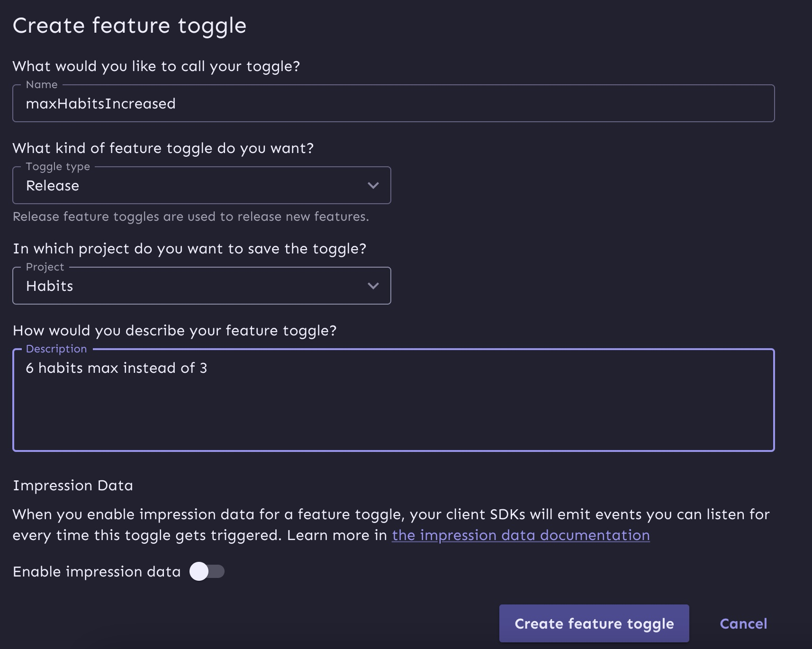Screen dimensions: 812x649
Task: Open the impression data documentation link
Action: [521, 535]
